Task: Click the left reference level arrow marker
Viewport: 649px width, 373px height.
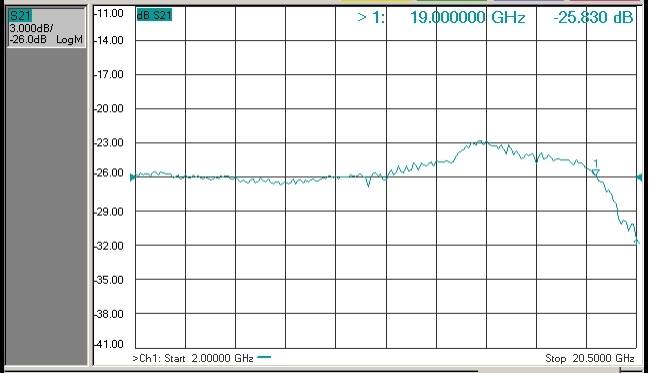Action: (x=133, y=177)
